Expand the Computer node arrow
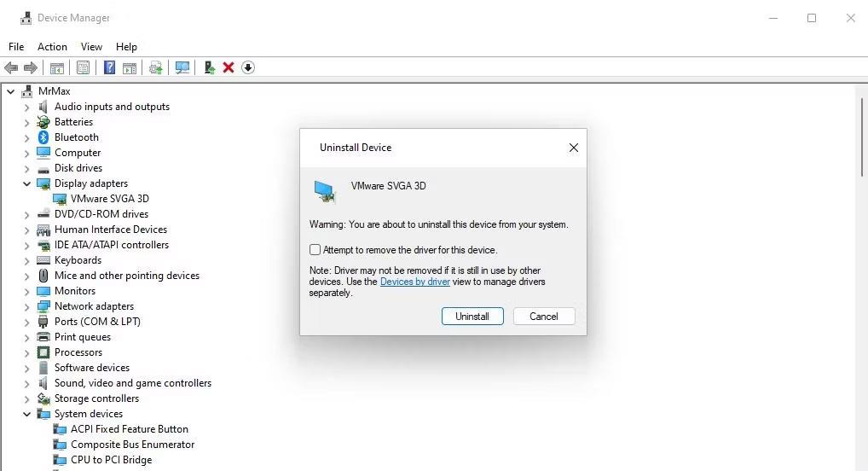The image size is (868, 471). pos(26,153)
